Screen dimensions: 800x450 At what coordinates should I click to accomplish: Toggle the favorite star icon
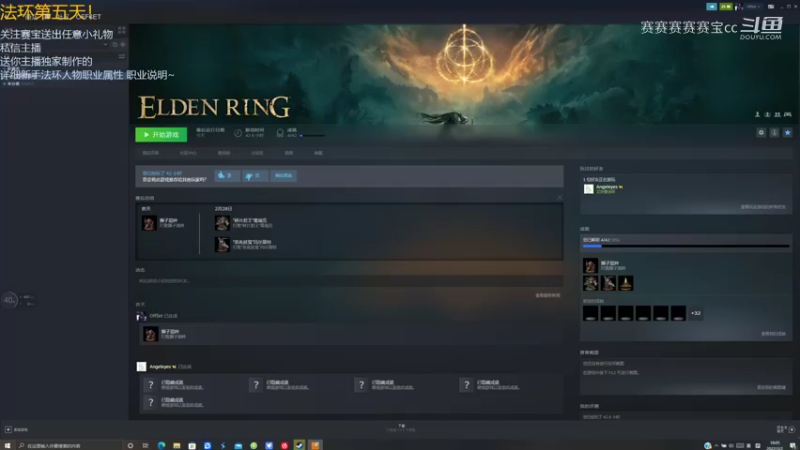[x=787, y=133]
